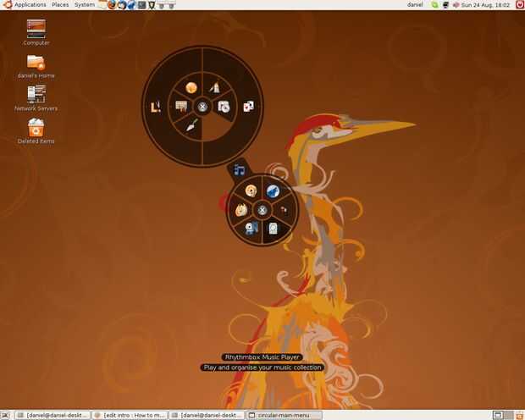Click the trash applet in the bottom panel
This screenshot has height=420, width=525.
click(519, 415)
